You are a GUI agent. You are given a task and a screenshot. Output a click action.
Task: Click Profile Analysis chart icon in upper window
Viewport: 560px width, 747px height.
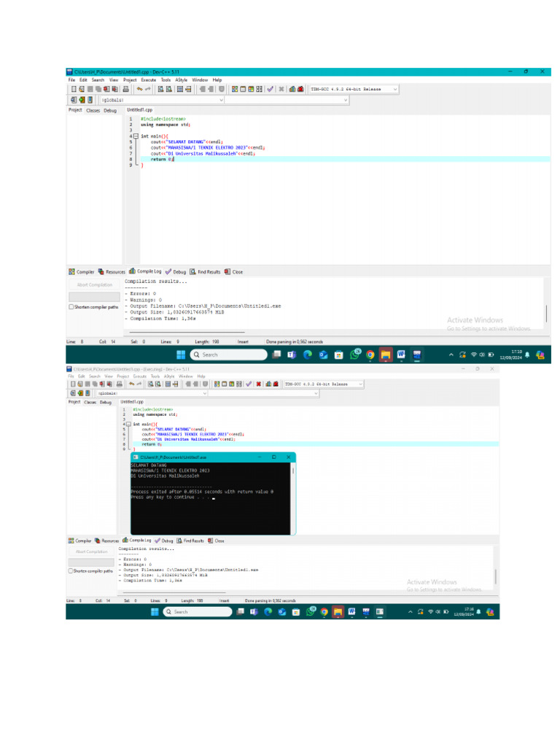292,89
